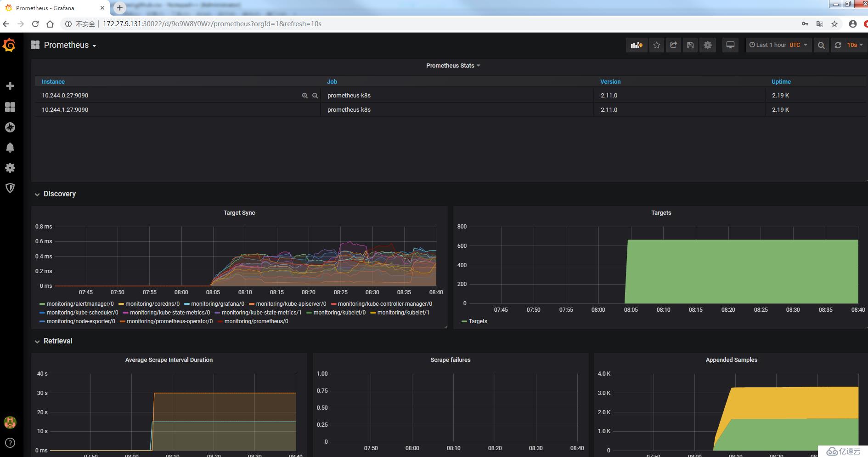Click filter-out-value zoom-out icon in first row

pos(315,96)
